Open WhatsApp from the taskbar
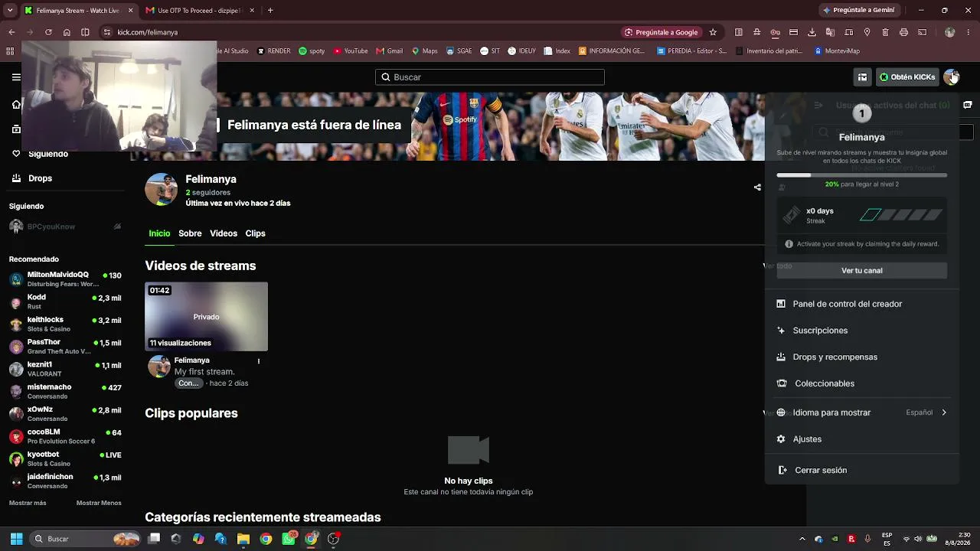The height and width of the screenshot is (551, 980). (289, 539)
